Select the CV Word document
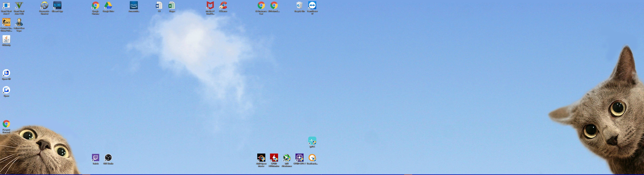 (x=159, y=7)
